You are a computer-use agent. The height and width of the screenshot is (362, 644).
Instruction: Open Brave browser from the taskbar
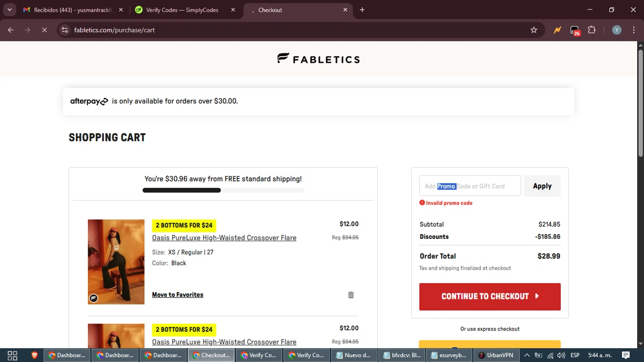pyautogui.click(x=35, y=355)
